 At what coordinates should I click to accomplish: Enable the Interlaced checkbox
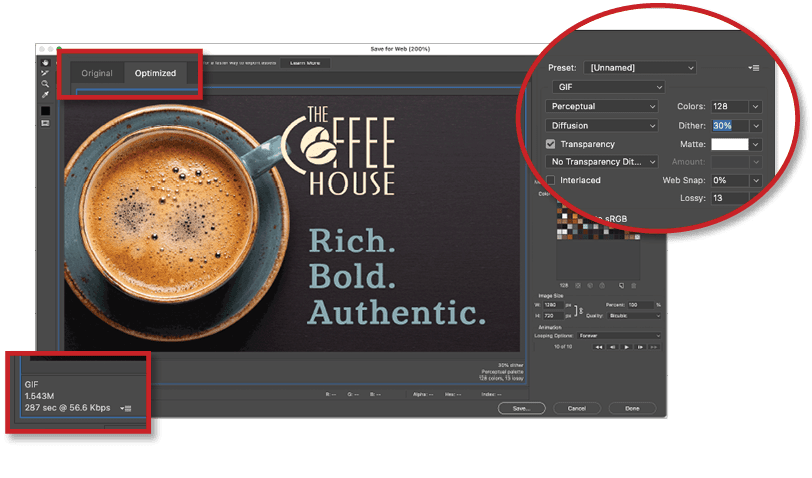[x=550, y=180]
